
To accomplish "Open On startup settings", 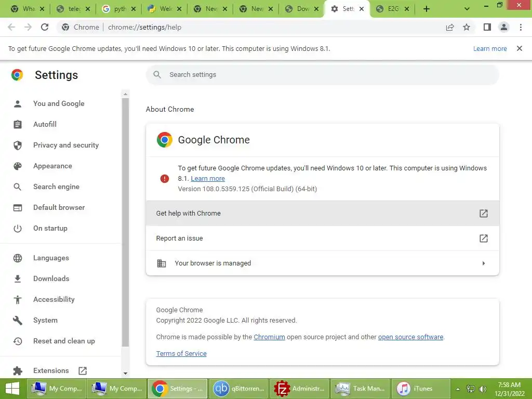I will pos(50,229).
